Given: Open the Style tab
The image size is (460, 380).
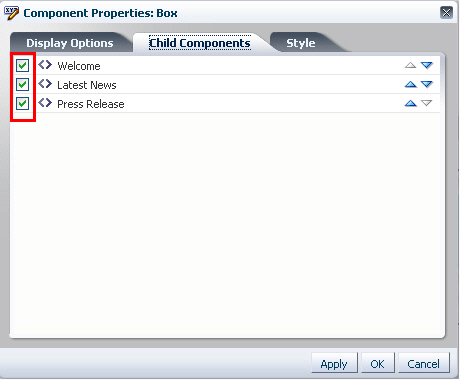Looking at the screenshot, I should point(301,43).
